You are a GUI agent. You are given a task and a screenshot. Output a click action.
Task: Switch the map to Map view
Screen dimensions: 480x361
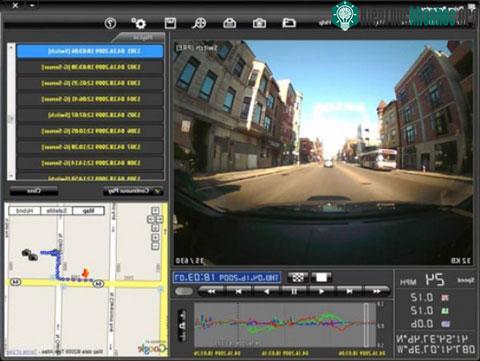pos(88,211)
